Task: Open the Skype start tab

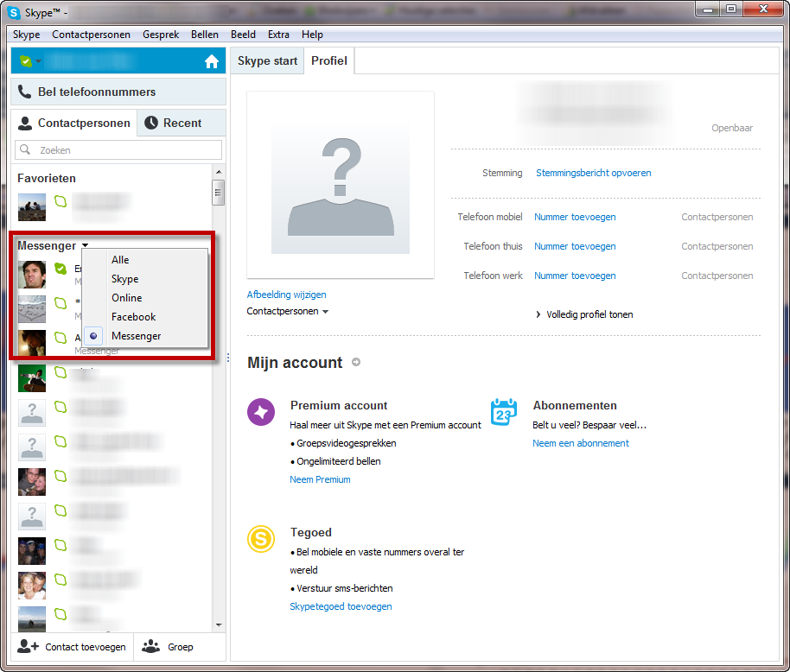Action: click(x=268, y=61)
